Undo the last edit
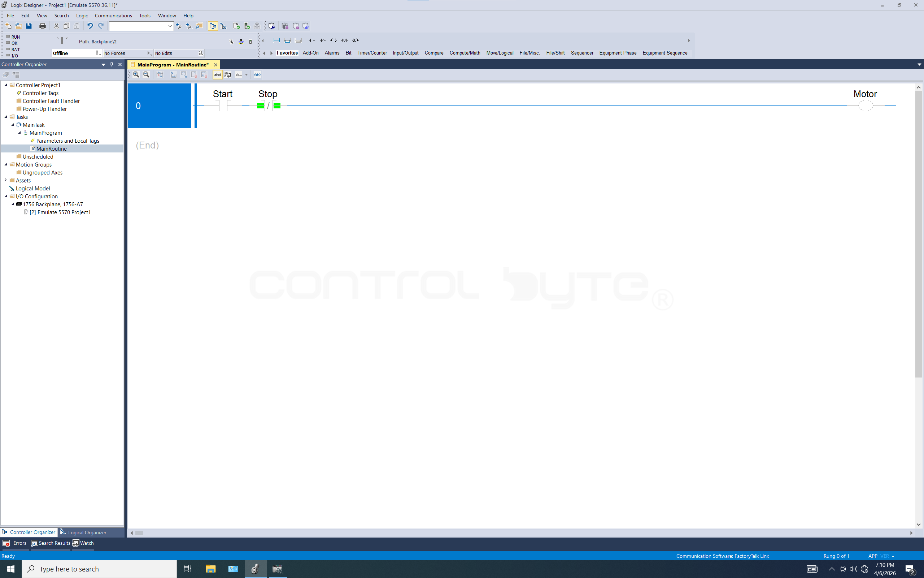 coord(90,26)
